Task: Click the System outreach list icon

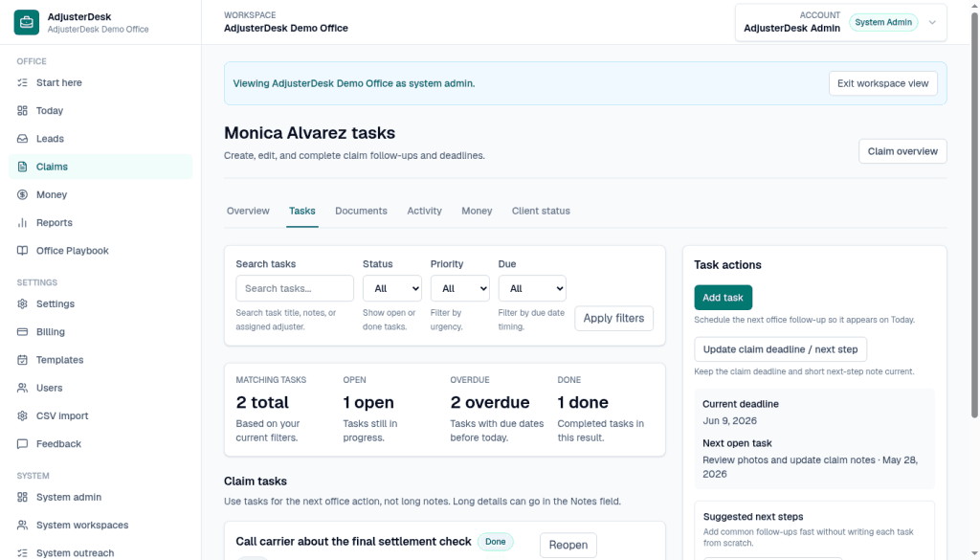Action: (23, 553)
